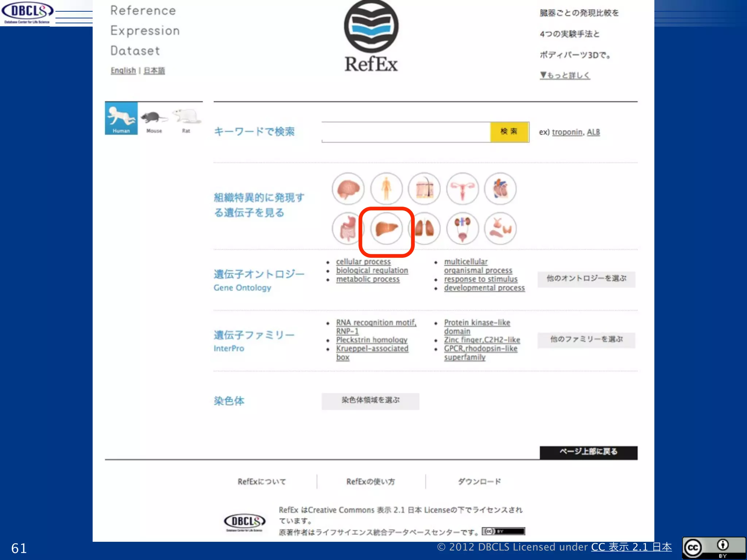The height and width of the screenshot is (560, 747).
Task: Open the ダウンロード footer tab
Action: point(479,482)
